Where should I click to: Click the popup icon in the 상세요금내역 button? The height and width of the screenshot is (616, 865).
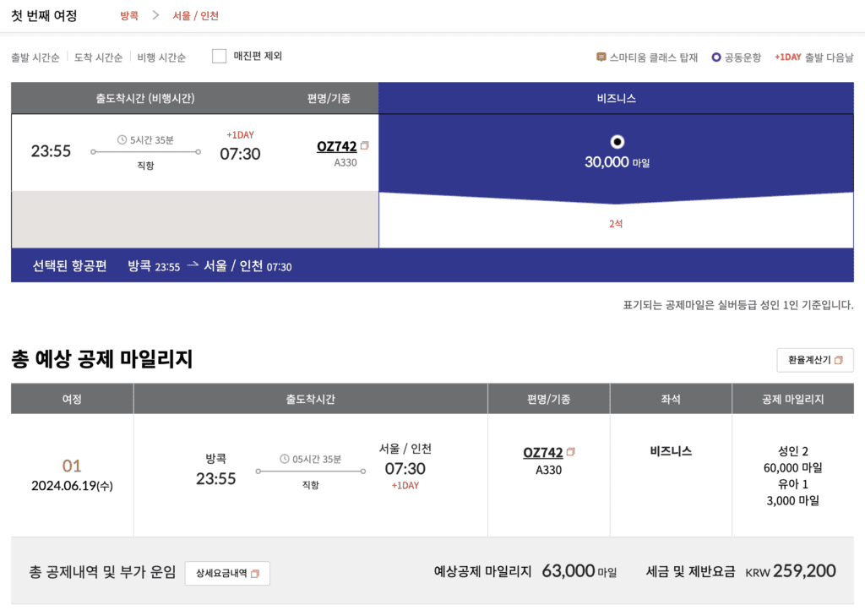tap(255, 574)
